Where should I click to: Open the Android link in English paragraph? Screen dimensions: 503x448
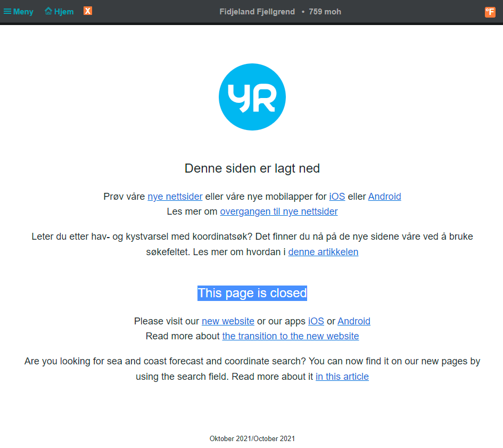click(x=354, y=321)
